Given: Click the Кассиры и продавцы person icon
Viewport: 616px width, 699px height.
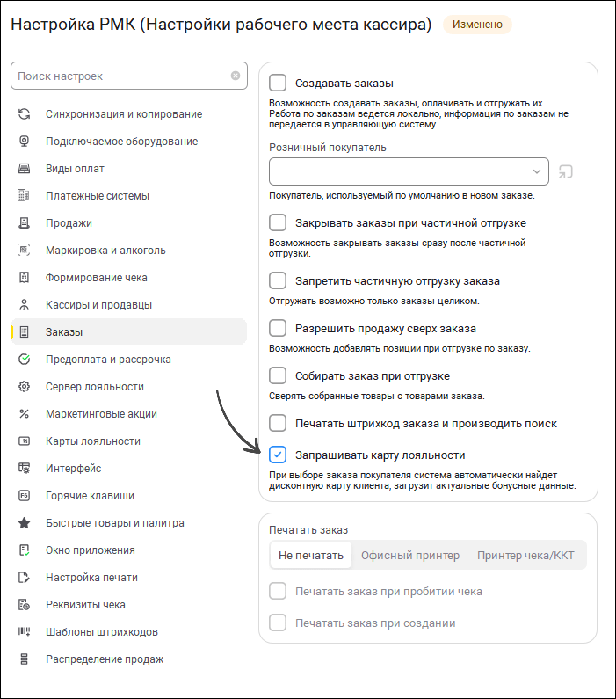Looking at the screenshot, I should [x=25, y=305].
